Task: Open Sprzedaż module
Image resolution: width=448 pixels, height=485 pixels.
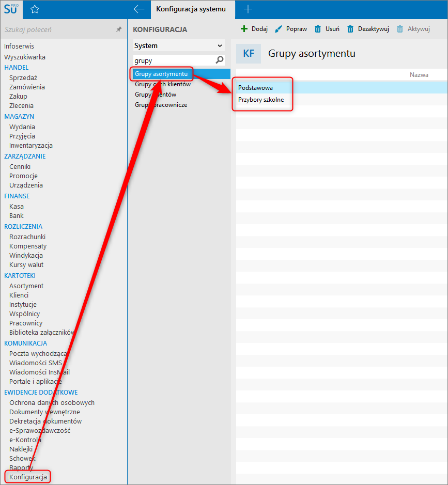Action: click(23, 77)
